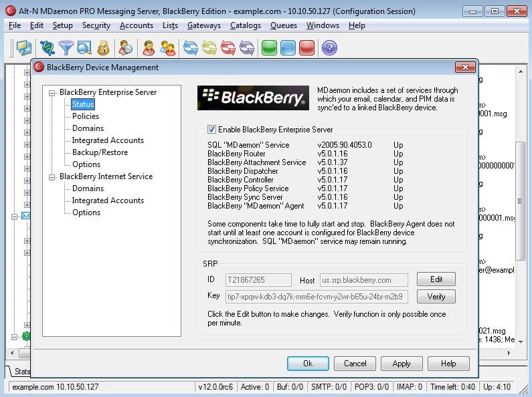Click the v12.0.0rc6 status bar entry

point(215,386)
